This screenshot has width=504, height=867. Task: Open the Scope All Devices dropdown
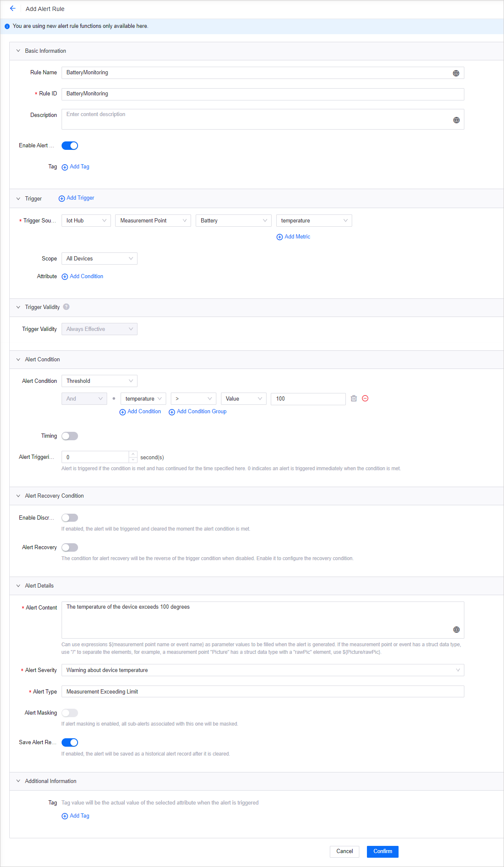coord(99,259)
